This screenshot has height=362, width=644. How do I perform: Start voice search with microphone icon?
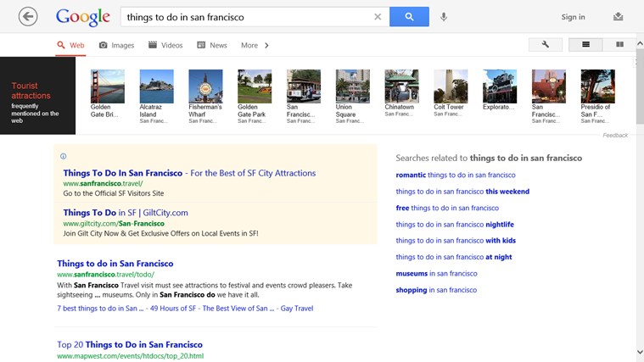[x=444, y=17]
